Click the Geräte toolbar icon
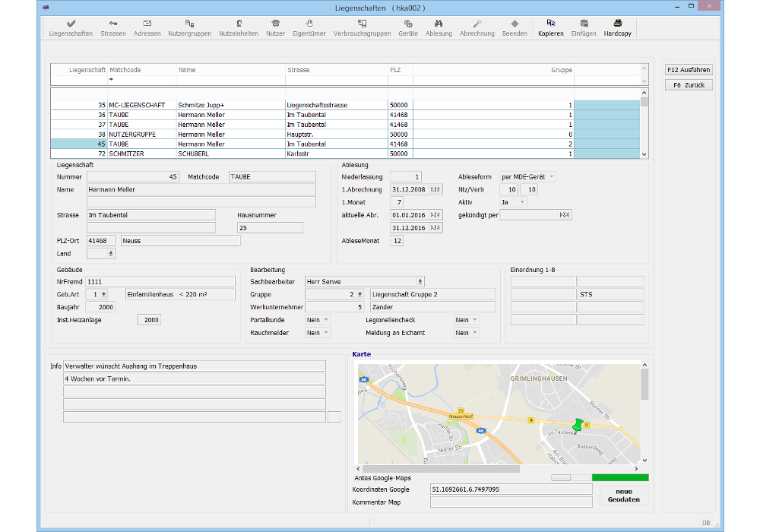 coord(407,28)
